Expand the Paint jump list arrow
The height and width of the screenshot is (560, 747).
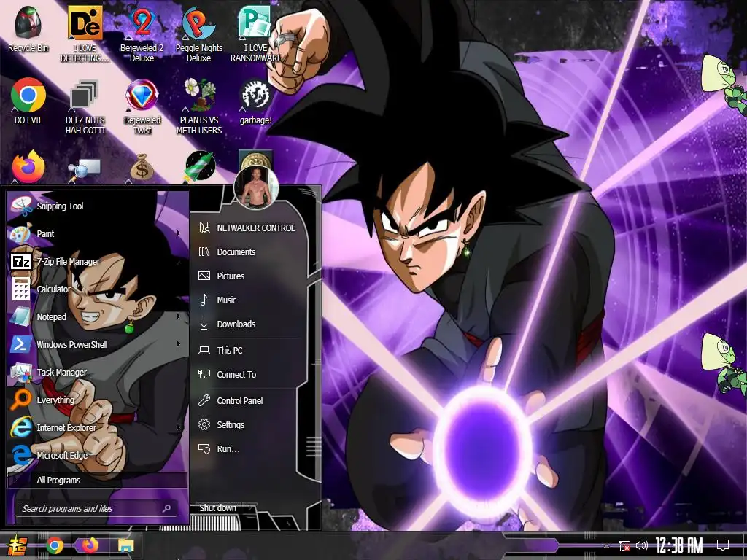pyautogui.click(x=179, y=233)
